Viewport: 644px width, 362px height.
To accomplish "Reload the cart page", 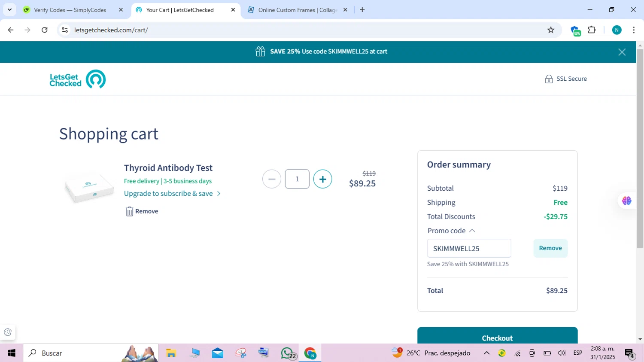I will coord(45,30).
